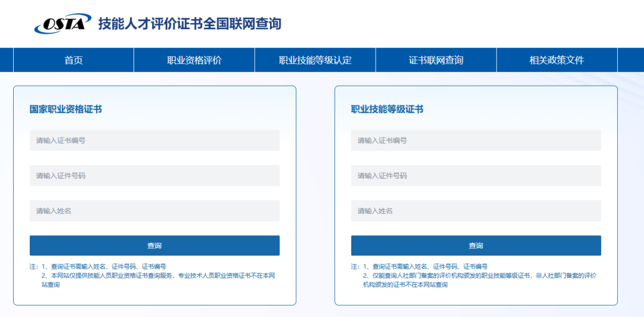Focus 证件号码 field under 国家职业资格证书

coord(154,176)
